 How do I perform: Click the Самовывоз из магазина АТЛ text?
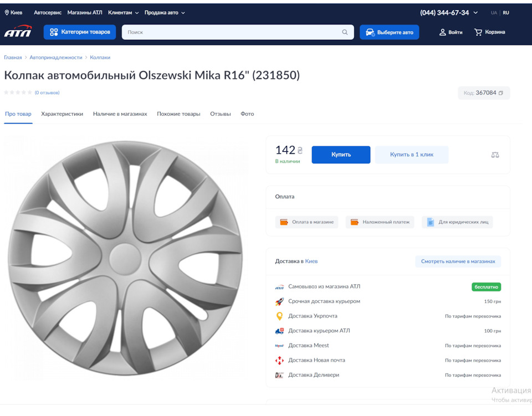(x=324, y=286)
